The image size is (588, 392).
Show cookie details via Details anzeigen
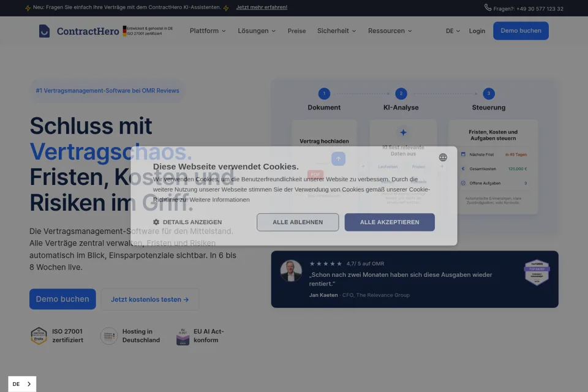click(187, 222)
